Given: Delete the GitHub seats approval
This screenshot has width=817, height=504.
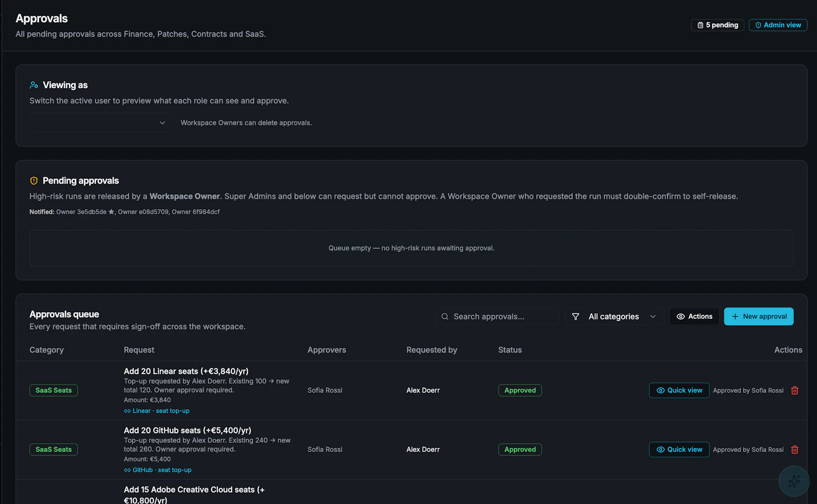Looking at the screenshot, I should (795, 449).
